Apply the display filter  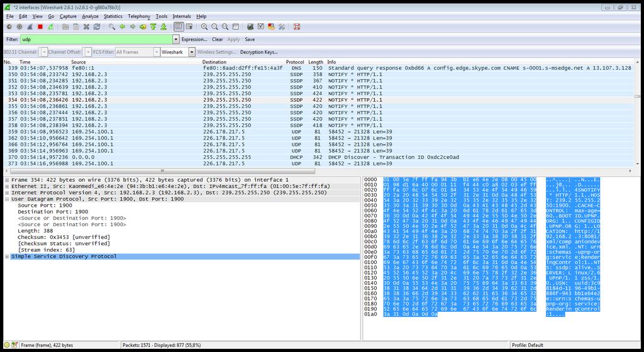click(x=233, y=40)
